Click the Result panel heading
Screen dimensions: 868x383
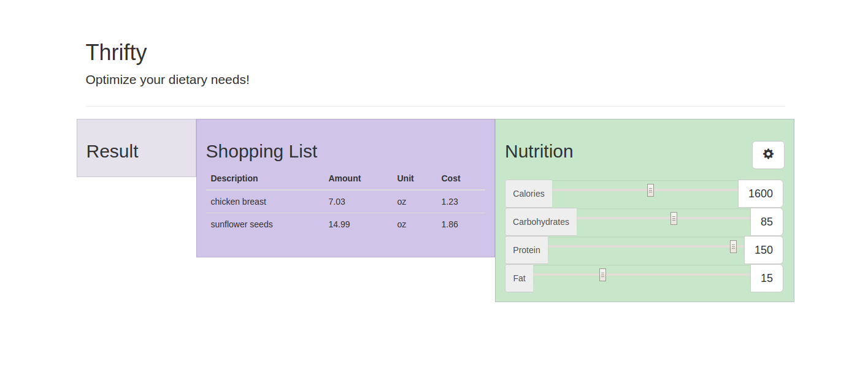(x=112, y=151)
